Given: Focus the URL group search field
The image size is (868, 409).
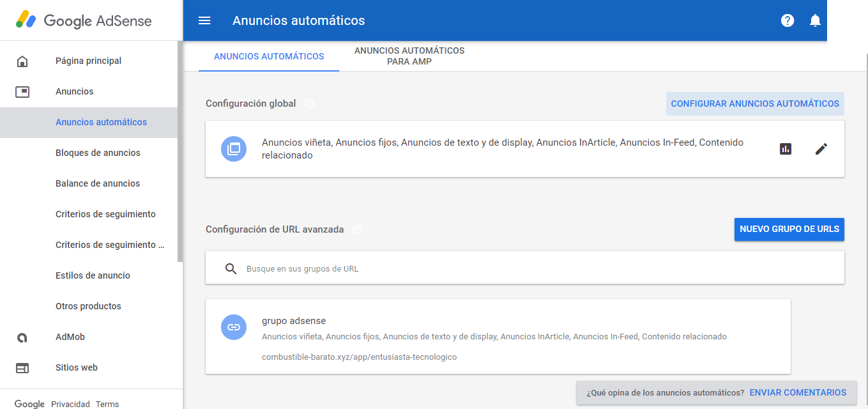Looking at the screenshot, I should coord(525,268).
